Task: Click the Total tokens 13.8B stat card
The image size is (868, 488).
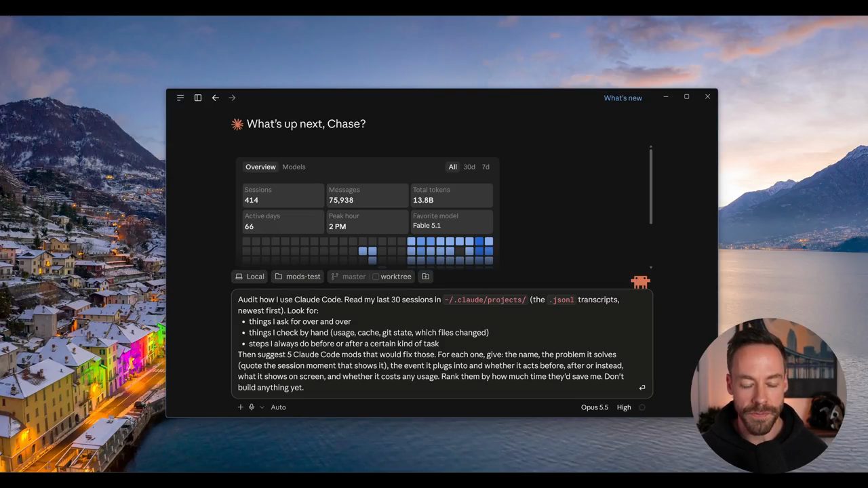Action: (x=452, y=195)
